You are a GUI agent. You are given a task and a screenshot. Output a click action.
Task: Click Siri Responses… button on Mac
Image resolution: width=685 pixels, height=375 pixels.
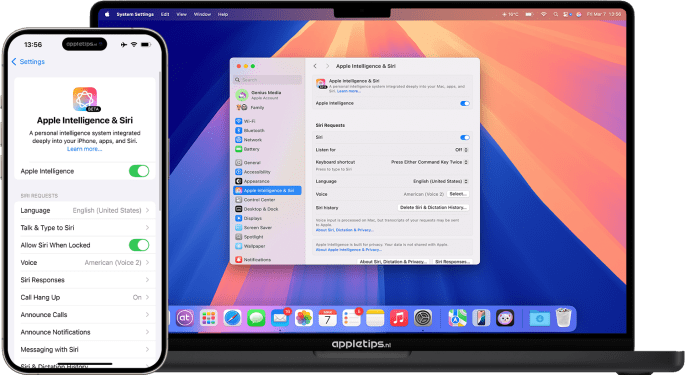pyautogui.click(x=452, y=261)
